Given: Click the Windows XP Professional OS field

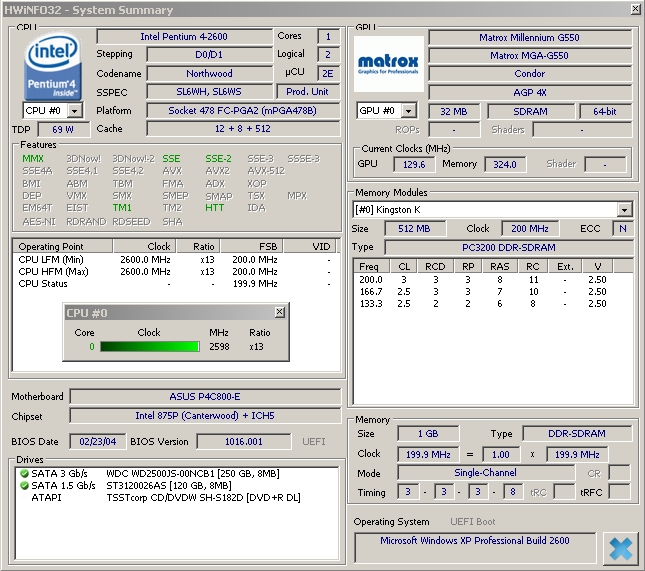Looking at the screenshot, I should (475, 547).
